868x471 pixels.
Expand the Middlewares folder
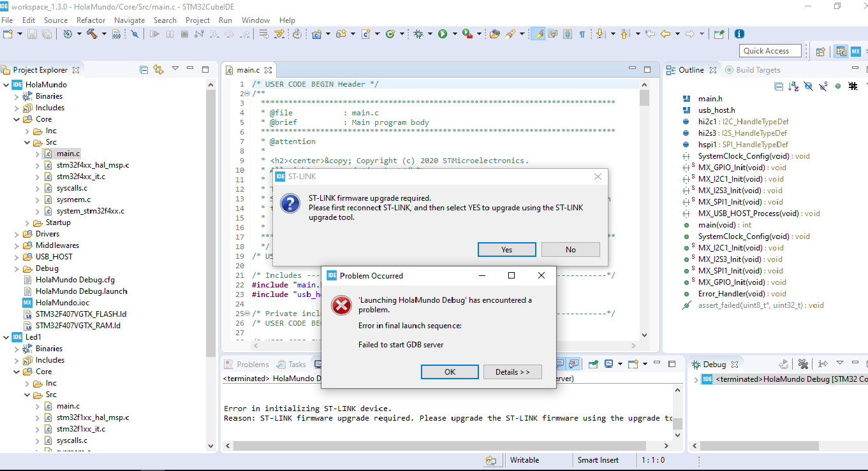tap(17, 245)
